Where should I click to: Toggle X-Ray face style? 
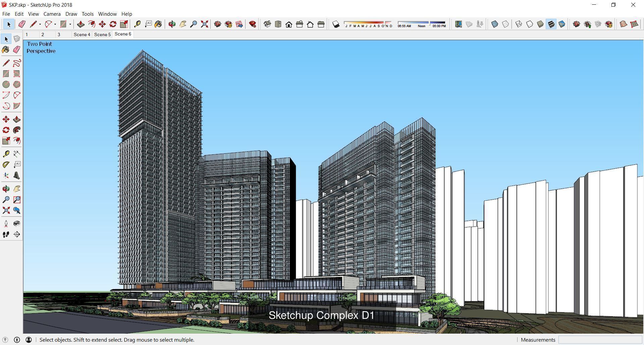click(495, 24)
